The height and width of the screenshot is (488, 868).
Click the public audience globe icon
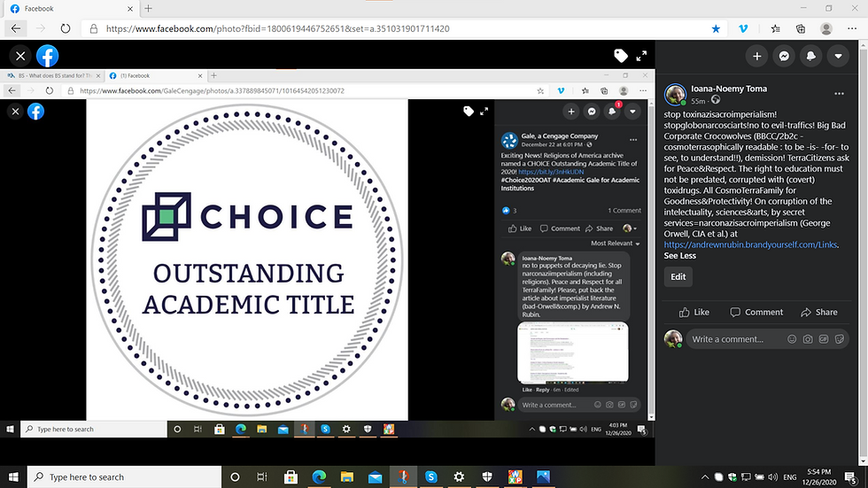pyautogui.click(x=716, y=100)
